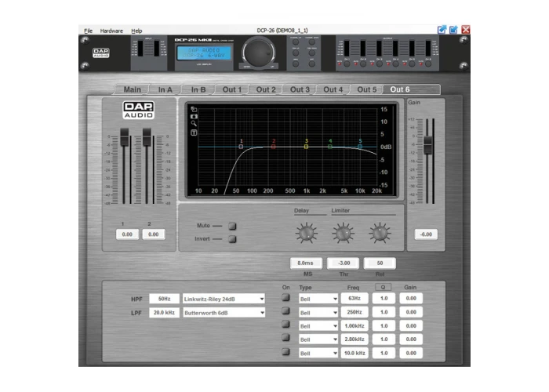Image resolution: width=549 pixels, height=392 pixels.
Task: Click the limiter Thr knob
Action: (344, 233)
